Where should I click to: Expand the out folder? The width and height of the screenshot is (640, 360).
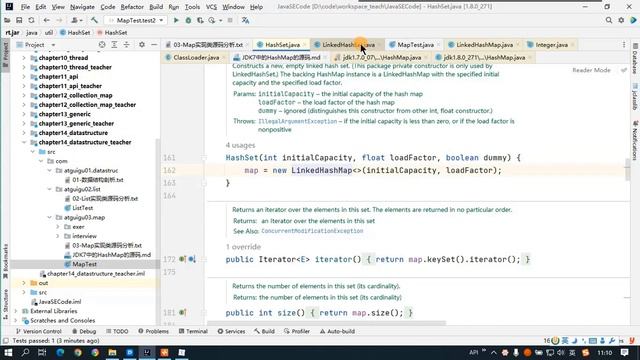24,283
